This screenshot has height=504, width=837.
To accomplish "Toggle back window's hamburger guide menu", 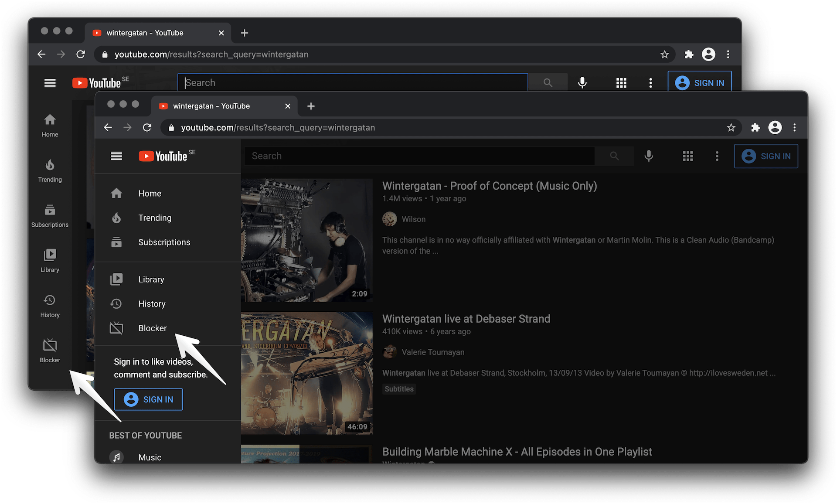I will (50, 83).
